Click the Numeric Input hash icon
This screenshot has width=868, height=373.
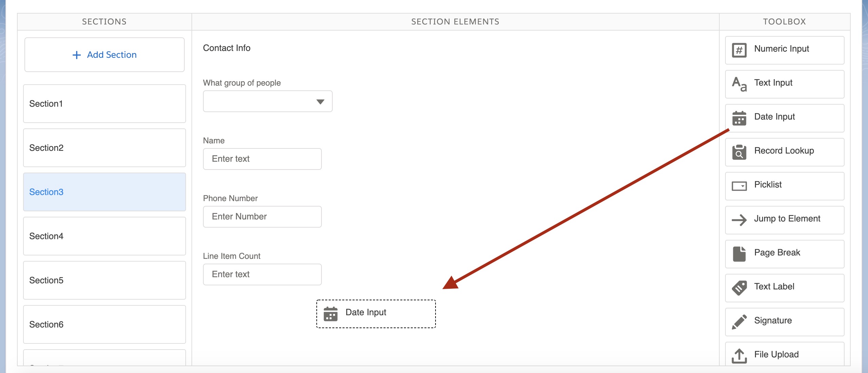tap(739, 50)
